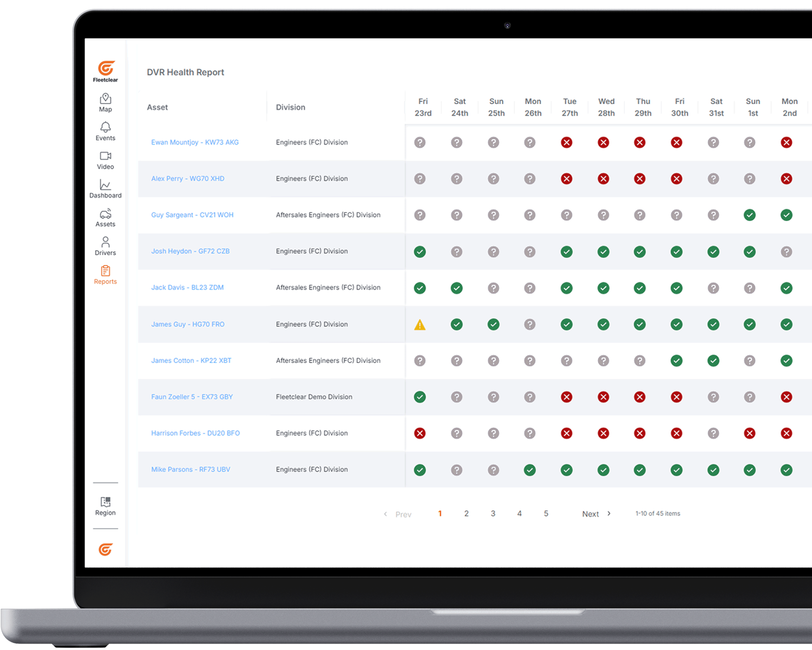Open the asset Faun Zoeller 5 - EX73 GBY
812x650 pixels.
192,396
